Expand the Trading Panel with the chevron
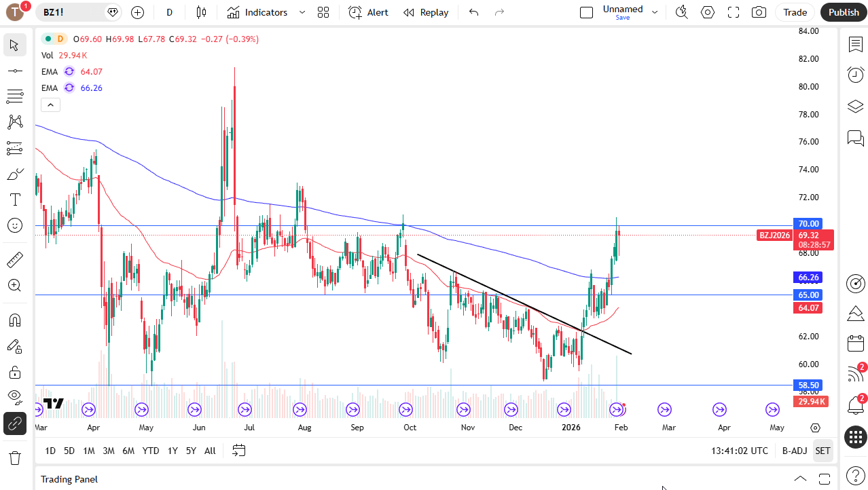 (x=801, y=478)
